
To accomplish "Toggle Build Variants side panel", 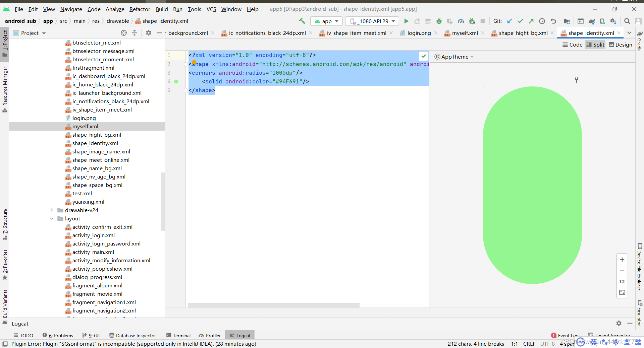I will [x=5, y=306].
